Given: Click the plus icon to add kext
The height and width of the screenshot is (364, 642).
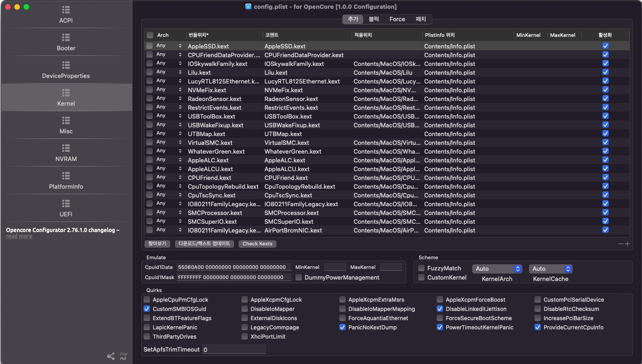Looking at the screenshot, I should pyautogui.click(x=627, y=244).
